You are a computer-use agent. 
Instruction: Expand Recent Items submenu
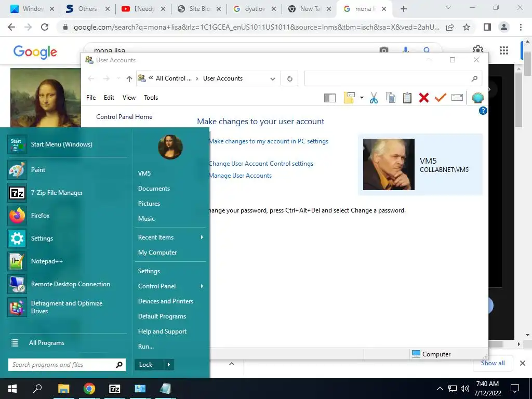click(x=170, y=237)
